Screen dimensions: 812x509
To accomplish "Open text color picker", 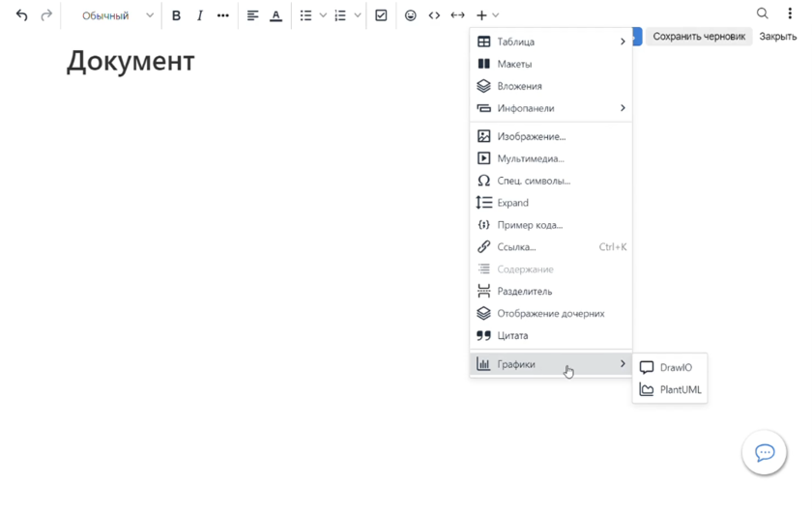I will pos(275,15).
